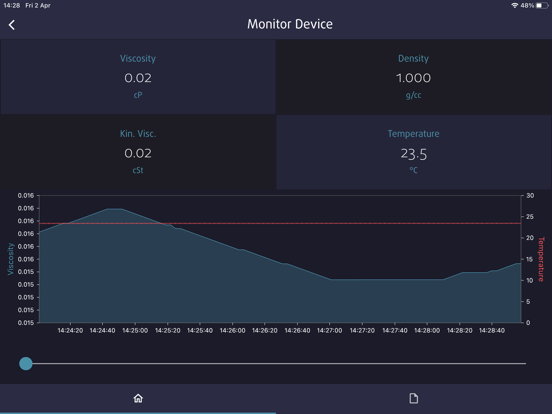The height and width of the screenshot is (414, 552).
Task: Click the 14:24:40 time axis label
Action: pyautogui.click(x=102, y=331)
